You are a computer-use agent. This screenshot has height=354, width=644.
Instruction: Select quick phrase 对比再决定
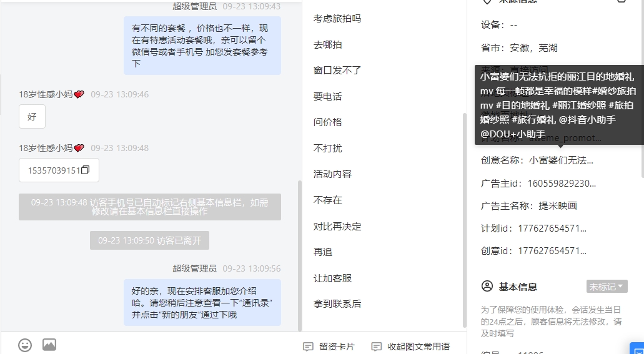(x=337, y=226)
